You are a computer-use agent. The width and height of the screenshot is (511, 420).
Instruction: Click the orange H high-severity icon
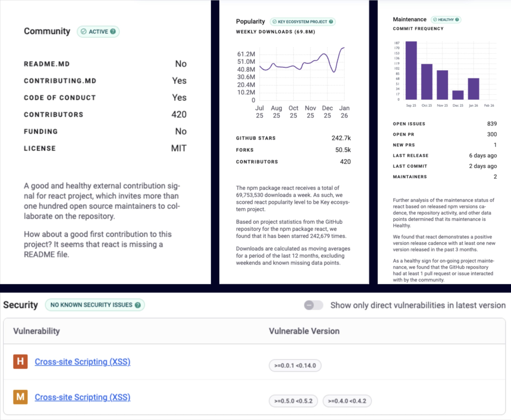click(20, 361)
